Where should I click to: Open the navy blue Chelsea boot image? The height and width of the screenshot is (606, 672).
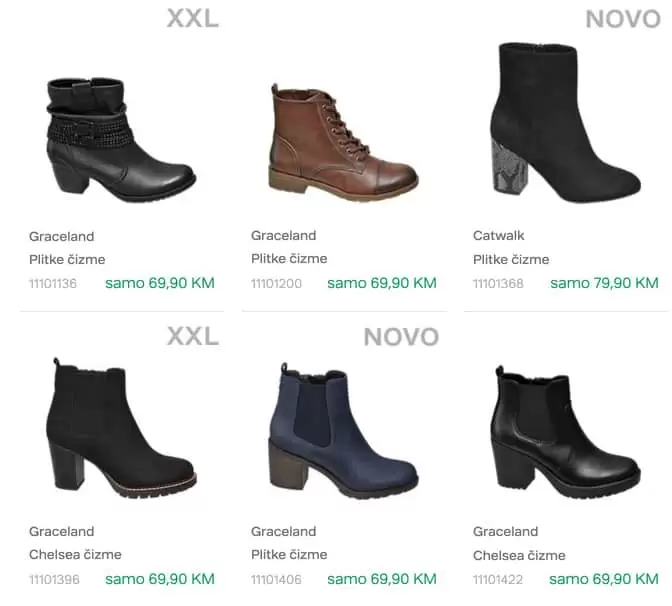click(x=343, y=431)
